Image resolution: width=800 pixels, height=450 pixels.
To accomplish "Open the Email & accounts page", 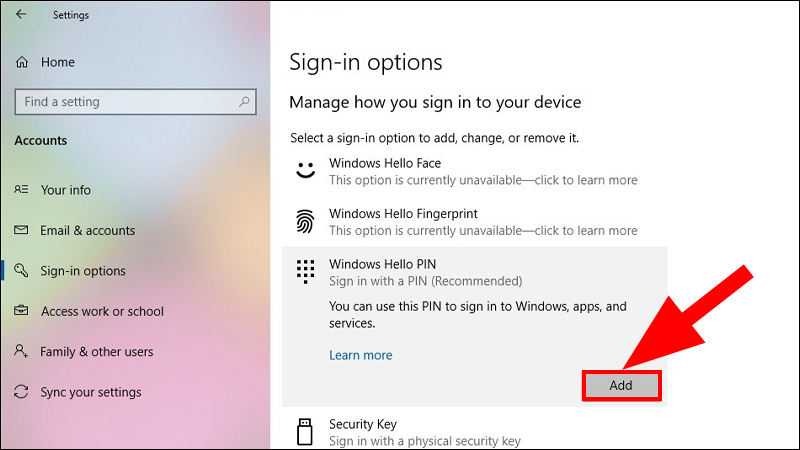I will [88, 231].
